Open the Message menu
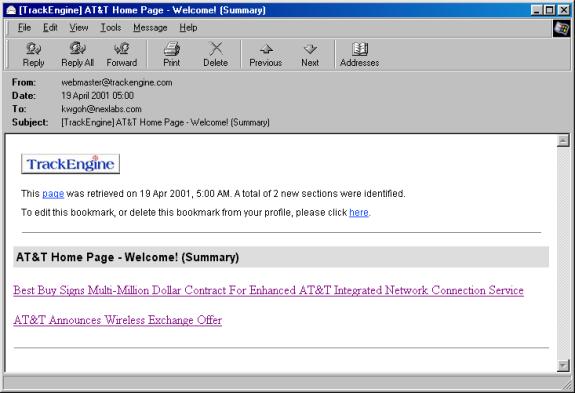The height and width of the screenshot is (393, 575). pyautogui.click(x=150, y=27)
